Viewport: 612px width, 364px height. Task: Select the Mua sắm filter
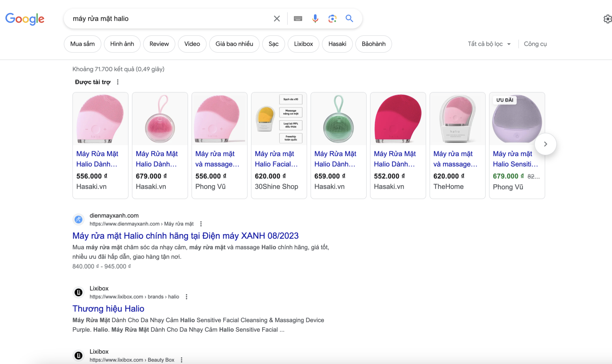(x=82, y=44)
